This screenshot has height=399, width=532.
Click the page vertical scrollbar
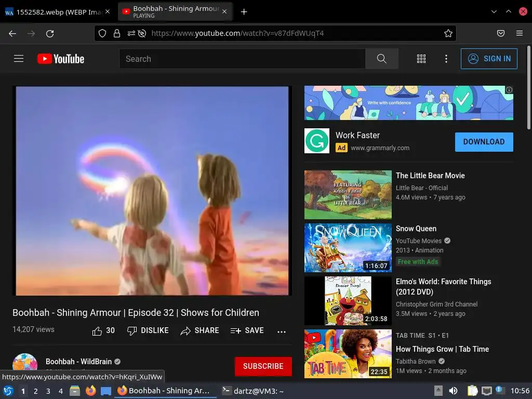pyautogui.click(x=528, y=87)
